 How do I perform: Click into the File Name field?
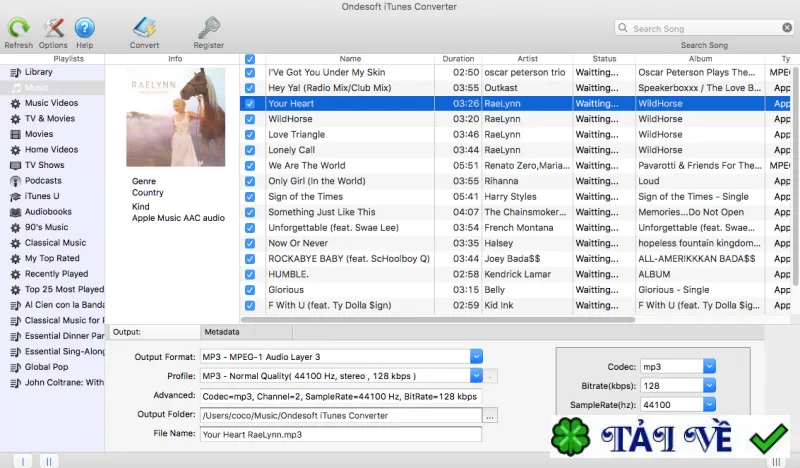coord(341,434)
